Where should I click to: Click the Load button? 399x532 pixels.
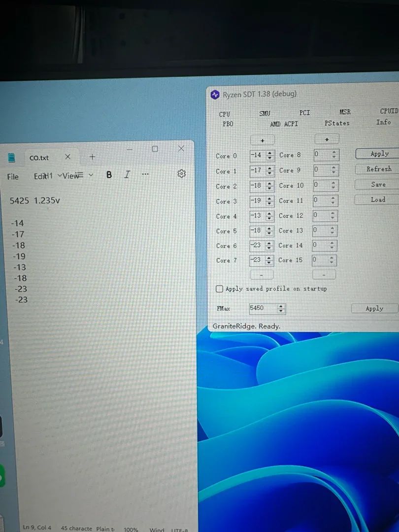coord(378,199)
